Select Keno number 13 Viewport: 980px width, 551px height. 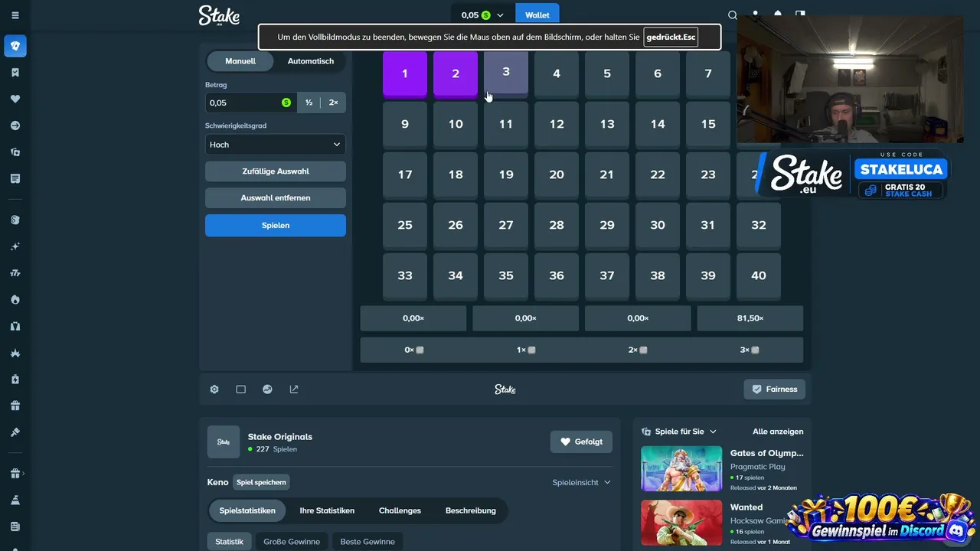coord(607,125)
